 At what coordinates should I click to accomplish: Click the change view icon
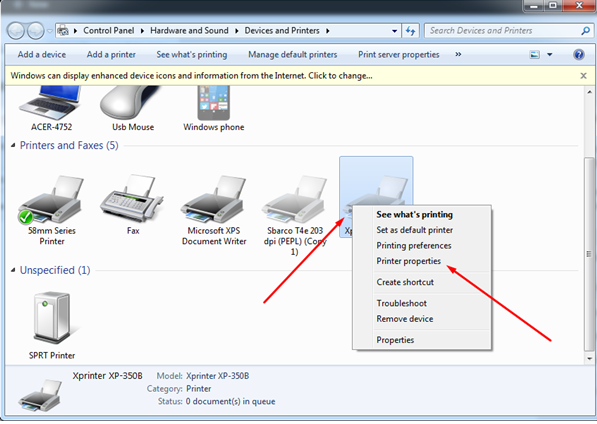[x=535, y=55]
